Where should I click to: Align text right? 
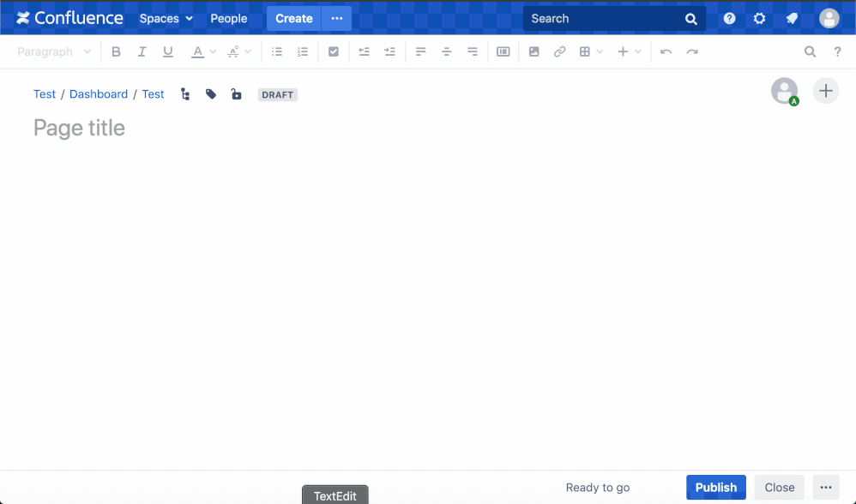point(473,51)
